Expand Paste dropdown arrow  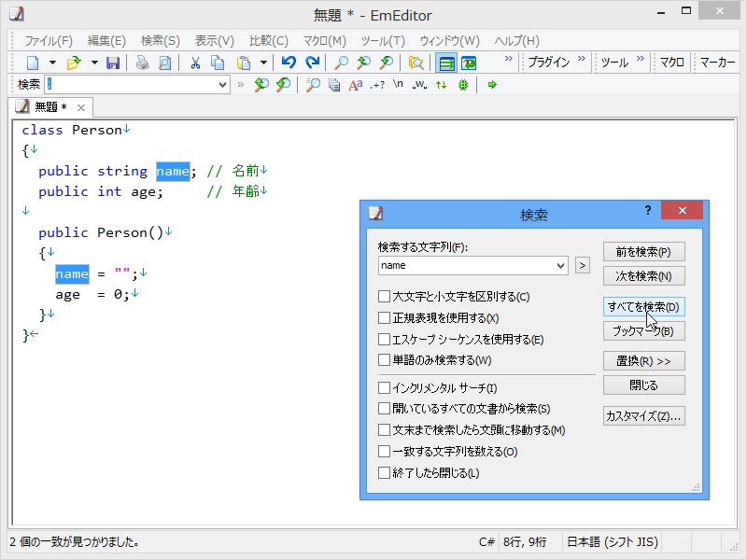pyautogui.click(x=263, y=63)
